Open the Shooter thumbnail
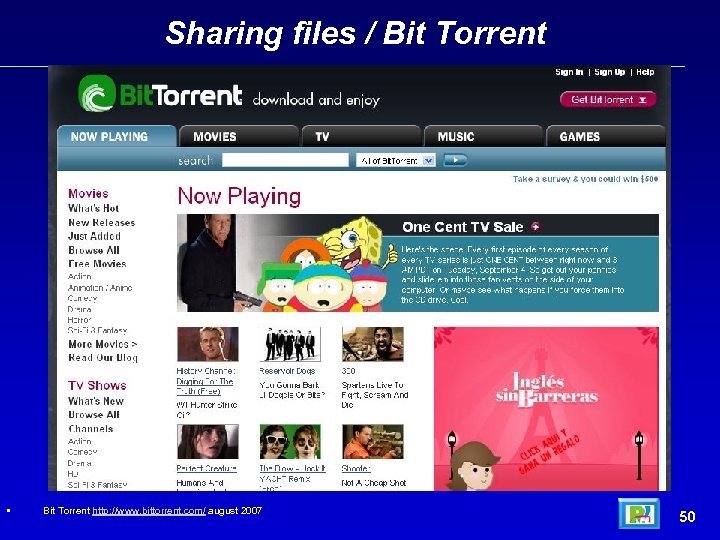Viewport: 720px width, 540px height. pos(373,442)
